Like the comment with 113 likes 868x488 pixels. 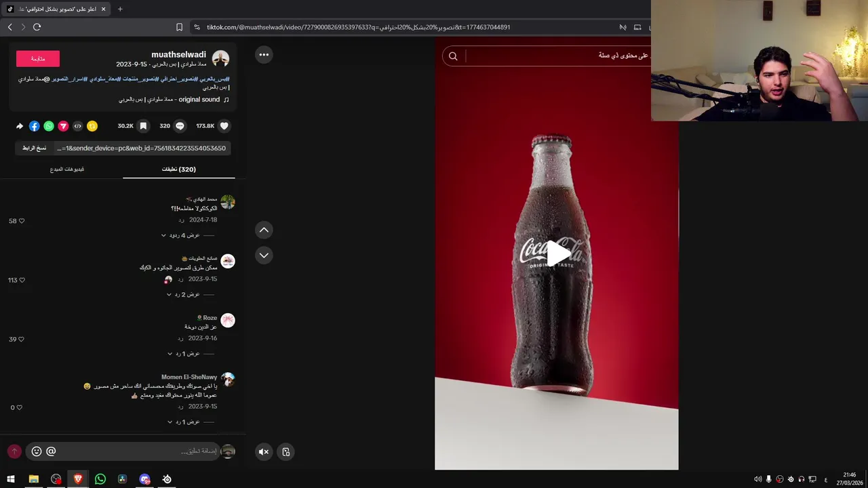(x=22, y=280)
